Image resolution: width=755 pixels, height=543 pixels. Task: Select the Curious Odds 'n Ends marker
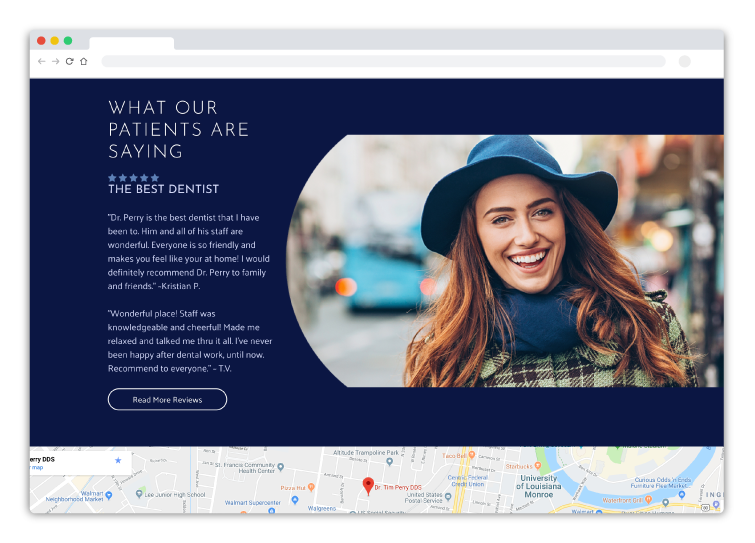pyautogui.click(x=681, y=494)
